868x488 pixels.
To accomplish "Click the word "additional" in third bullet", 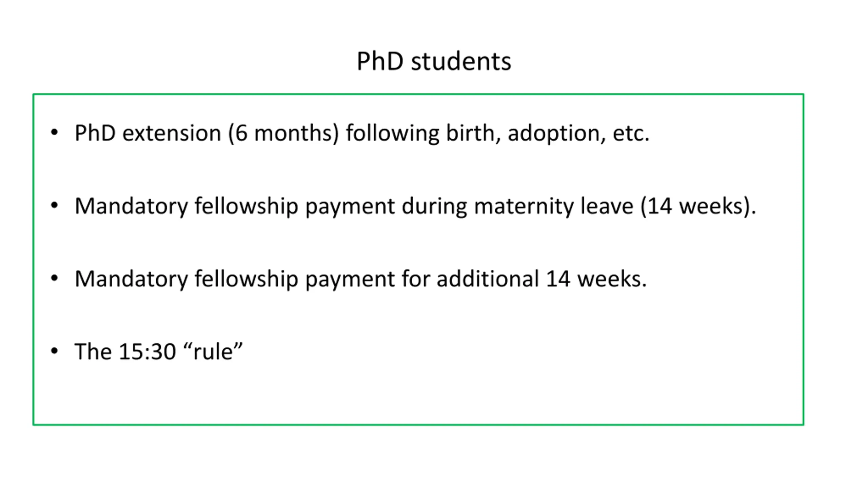I will 488,279.
